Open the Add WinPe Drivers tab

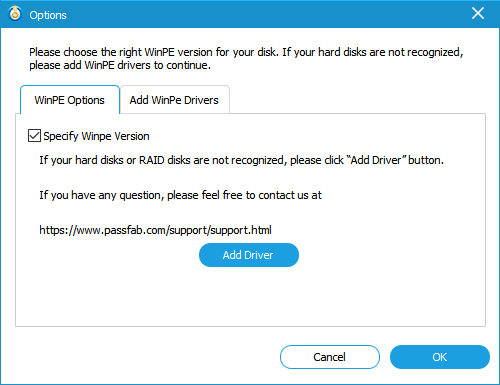[174, 100]
